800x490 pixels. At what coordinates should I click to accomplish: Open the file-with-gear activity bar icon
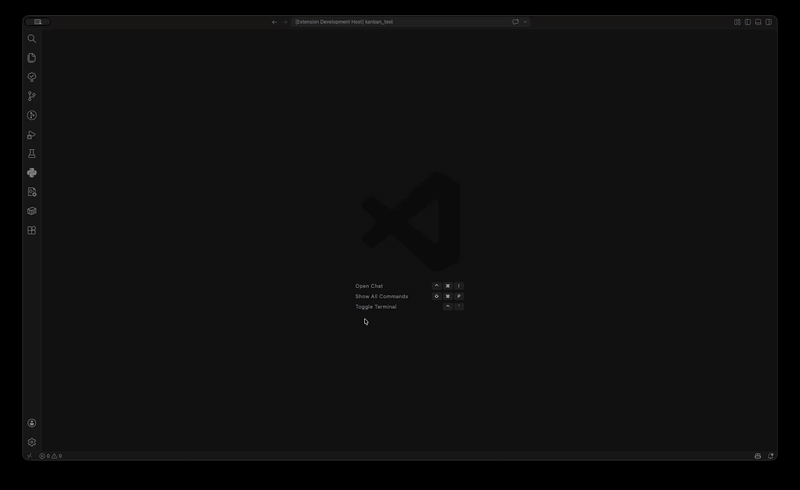coord(32,192)
